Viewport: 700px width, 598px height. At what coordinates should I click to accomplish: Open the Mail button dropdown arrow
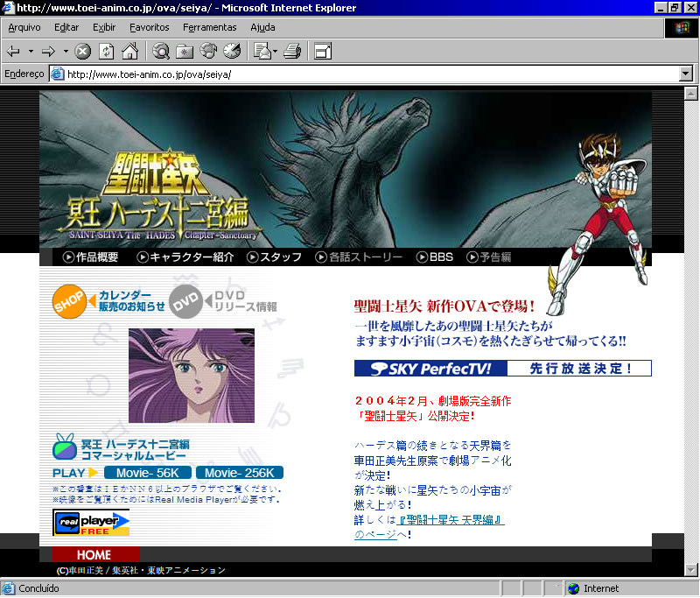pos(275,52)
